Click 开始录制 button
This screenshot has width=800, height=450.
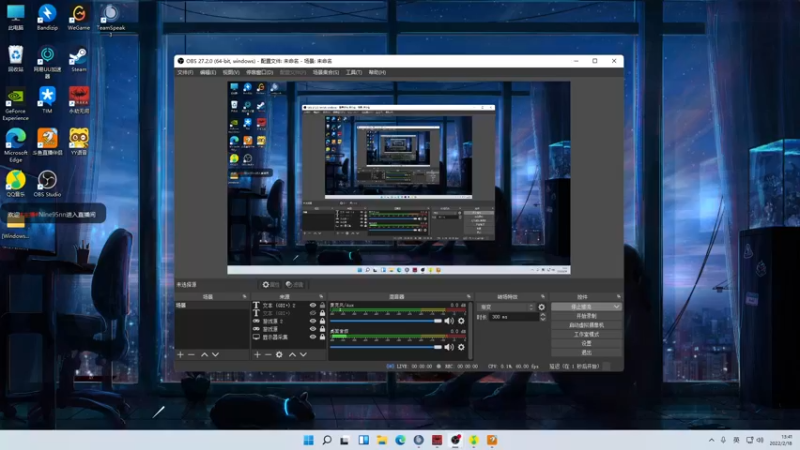586,316
